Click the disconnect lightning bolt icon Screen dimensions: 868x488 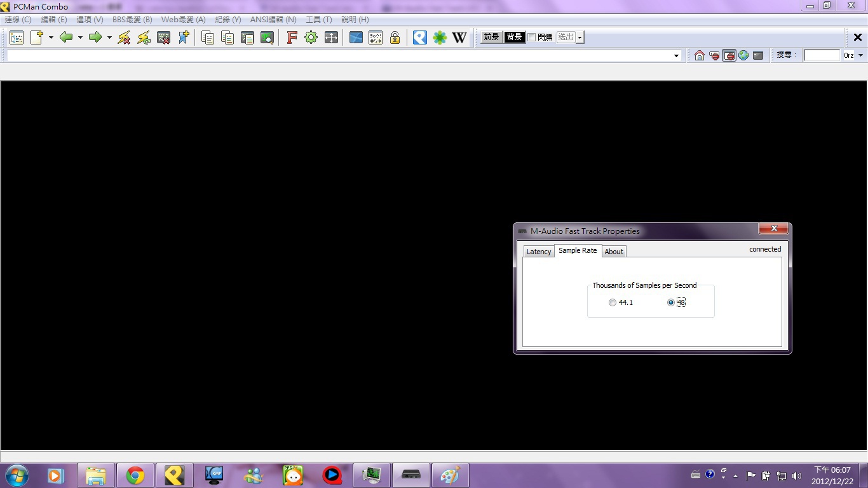(x=124, y=37)
